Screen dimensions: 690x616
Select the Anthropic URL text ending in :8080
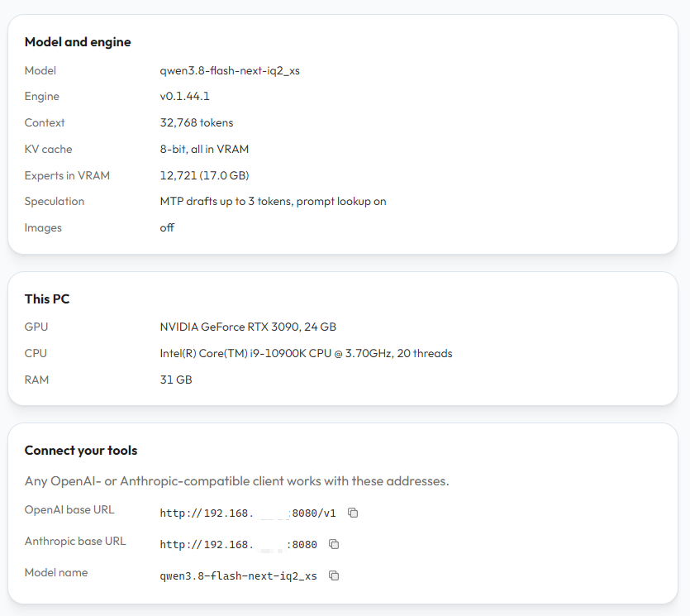point(239,545)
